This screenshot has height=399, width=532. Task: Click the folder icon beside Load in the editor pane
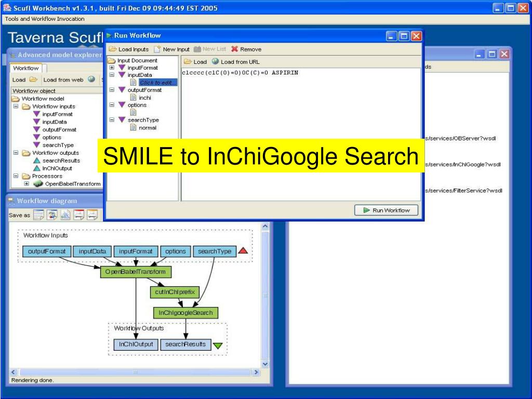coord(188,61)
